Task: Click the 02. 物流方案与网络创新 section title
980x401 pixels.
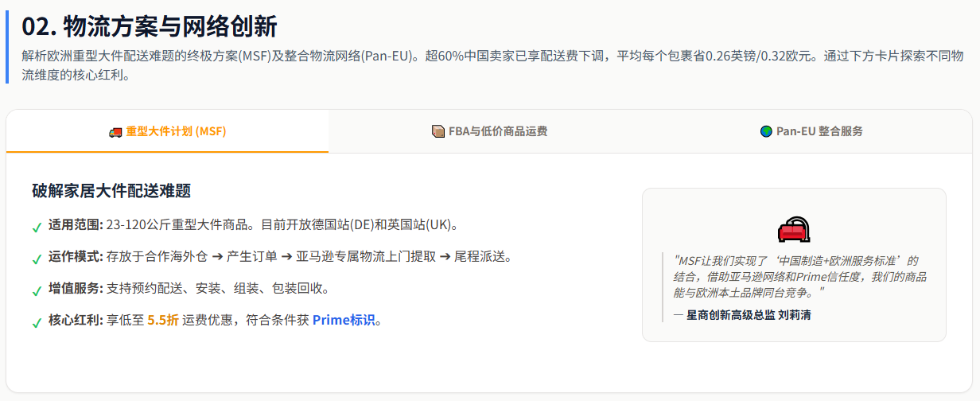Action: click(x=150, y=26)
